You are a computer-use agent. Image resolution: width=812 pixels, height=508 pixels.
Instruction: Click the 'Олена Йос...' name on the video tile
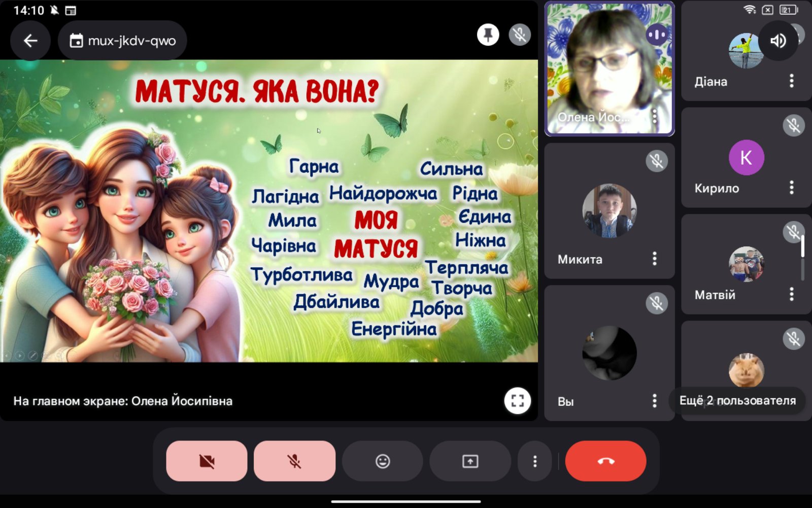pyautogui.click(x=593, y=117)
